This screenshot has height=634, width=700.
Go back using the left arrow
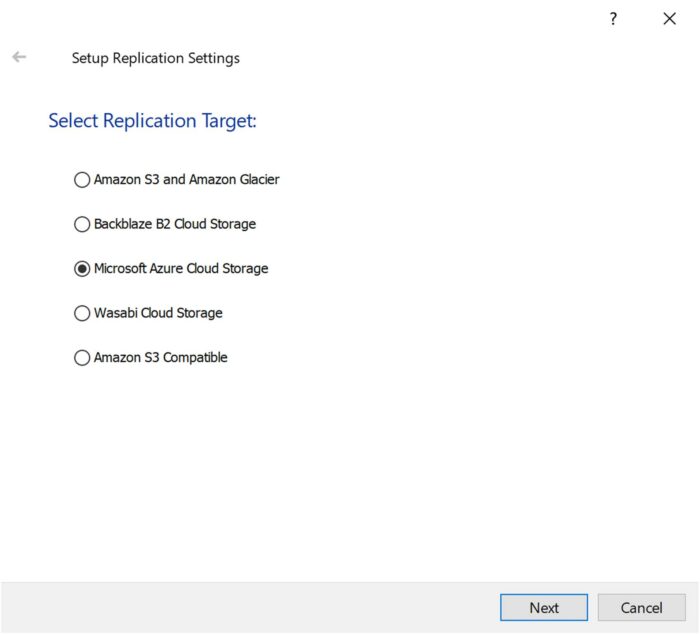click(19, 58)
